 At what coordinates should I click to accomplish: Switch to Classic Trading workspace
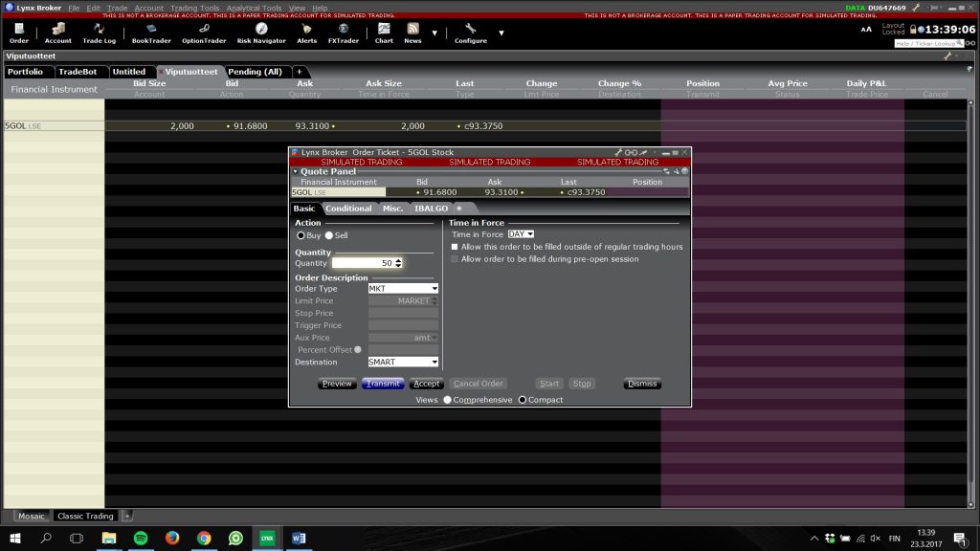[x=85, y=516]
